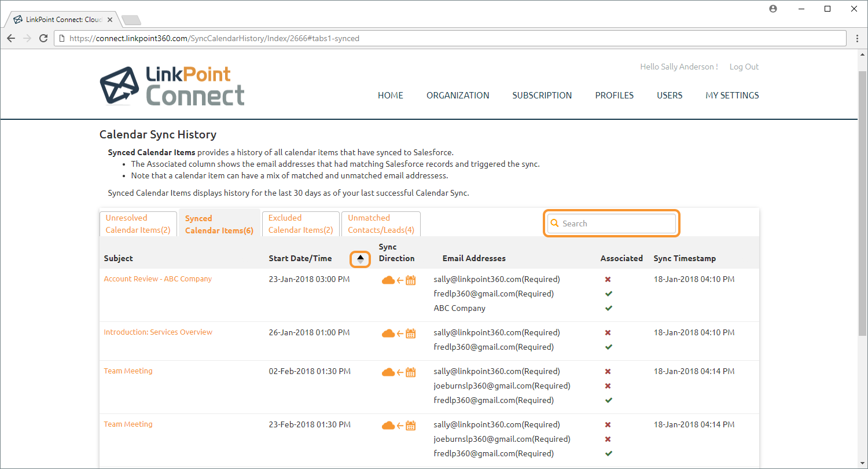Open the USERS menu item

(x=670, y=96)
